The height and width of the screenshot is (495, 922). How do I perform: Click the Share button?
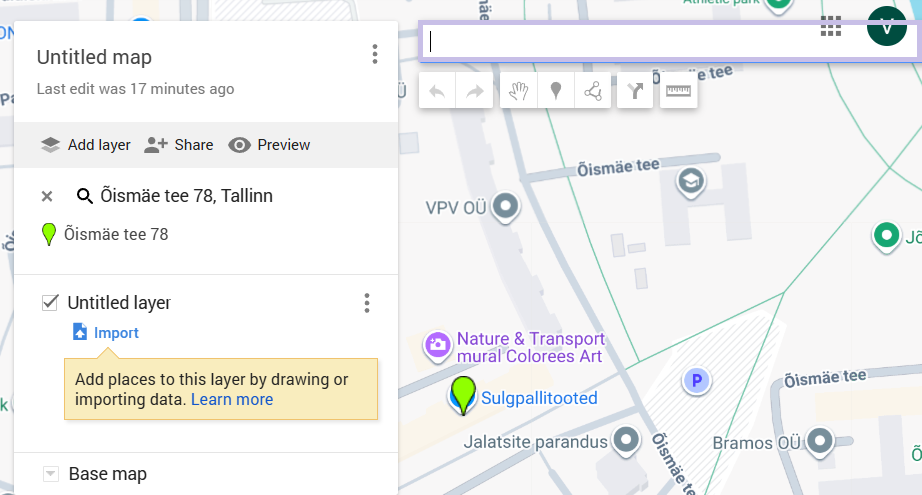pos(179,145)
